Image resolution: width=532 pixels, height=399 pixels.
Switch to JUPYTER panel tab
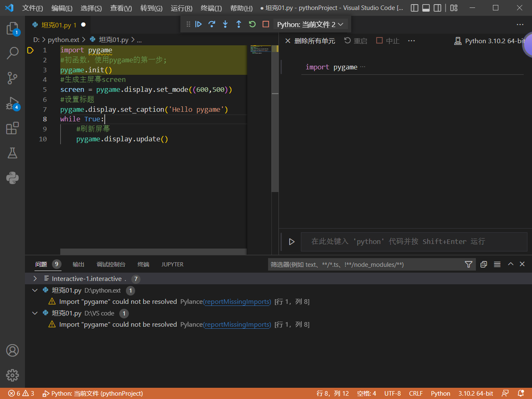click(x=172, y=264)
